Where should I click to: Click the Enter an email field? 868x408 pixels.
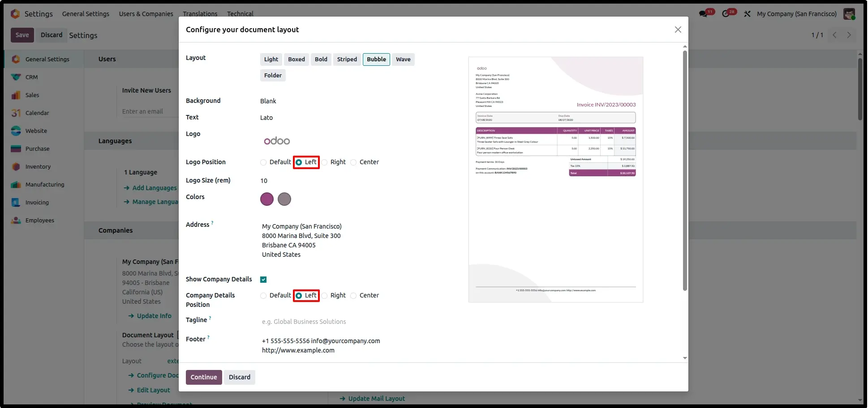click(150, 111)
